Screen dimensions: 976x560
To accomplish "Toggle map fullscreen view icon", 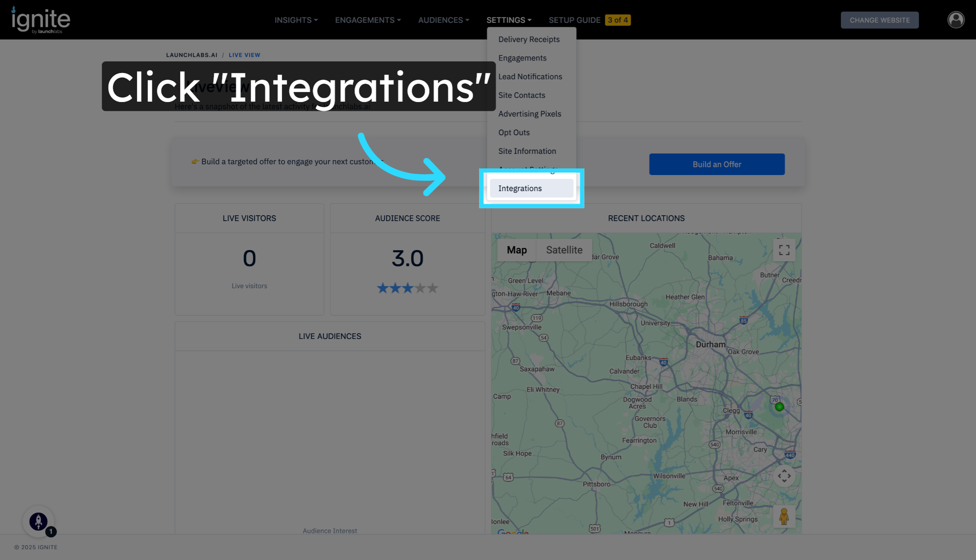I will click(x=784, y=250).
